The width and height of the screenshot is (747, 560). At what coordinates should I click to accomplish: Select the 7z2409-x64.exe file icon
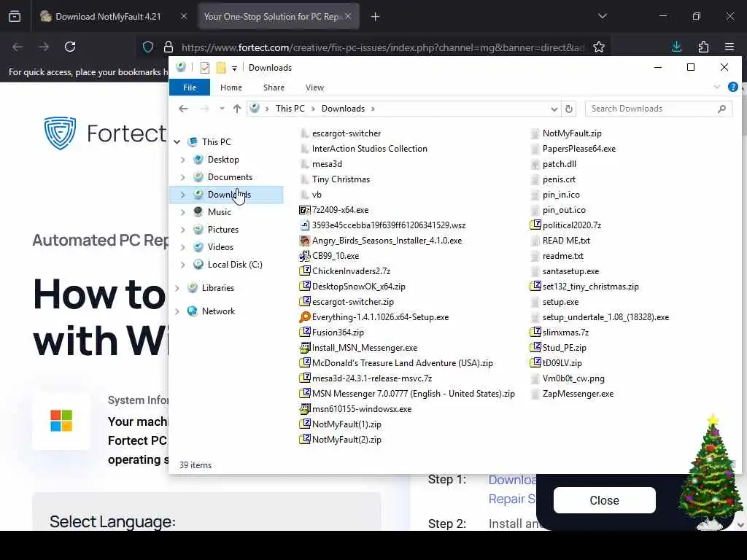[304, 210]
